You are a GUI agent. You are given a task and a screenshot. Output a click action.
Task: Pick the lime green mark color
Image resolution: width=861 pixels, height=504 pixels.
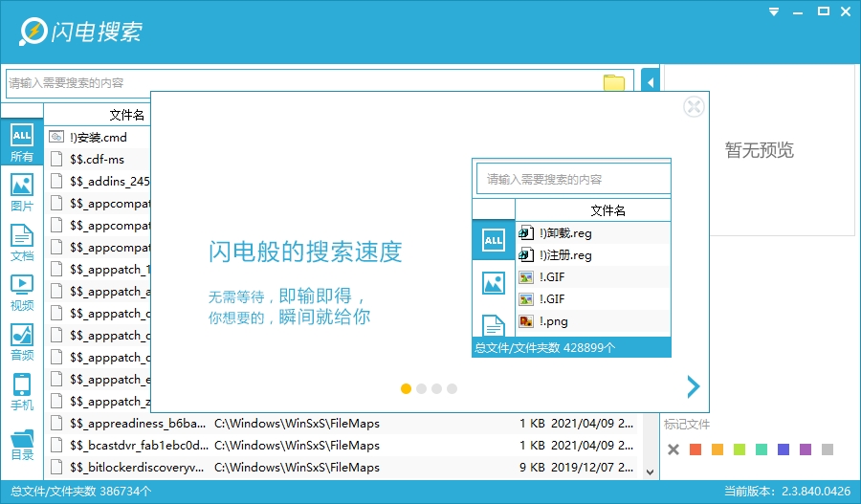click(x=740, y=449)
